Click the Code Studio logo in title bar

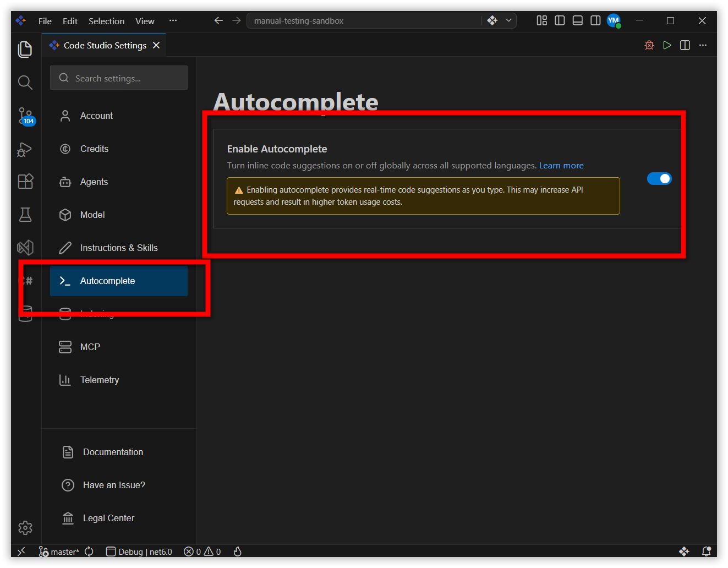pos(21,20)
